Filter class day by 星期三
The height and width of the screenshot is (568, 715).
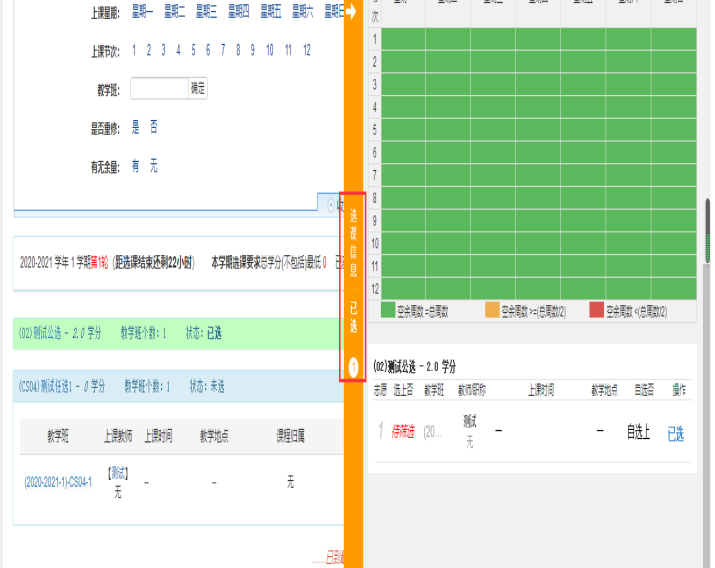(x=207, y=11)
